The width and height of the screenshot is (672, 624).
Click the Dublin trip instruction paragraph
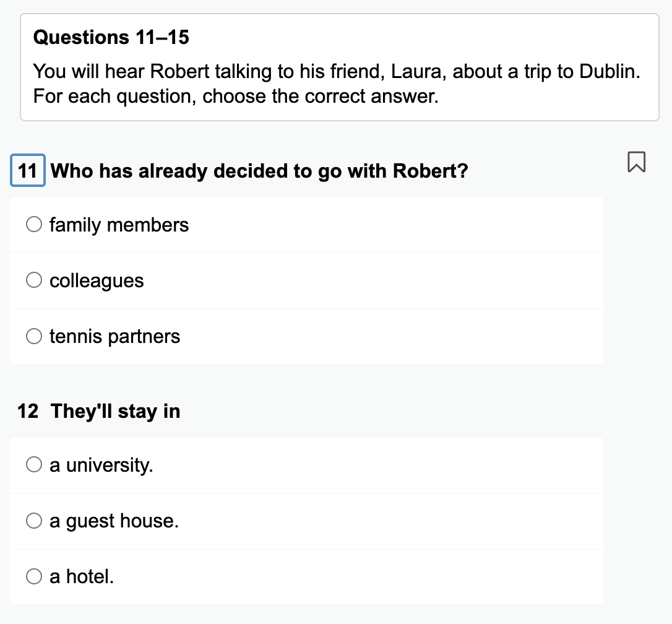pos(337,84)
